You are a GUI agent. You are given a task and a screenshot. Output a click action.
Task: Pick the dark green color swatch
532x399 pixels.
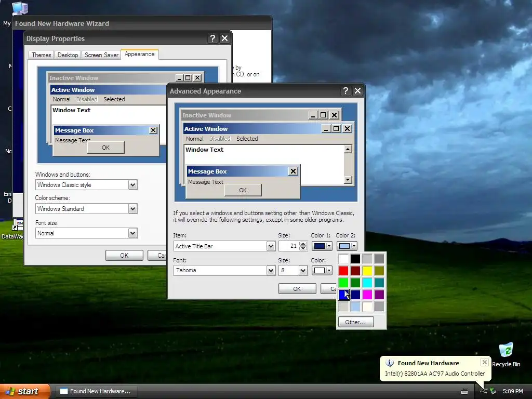pyautogui.click(x=355, y=283)
